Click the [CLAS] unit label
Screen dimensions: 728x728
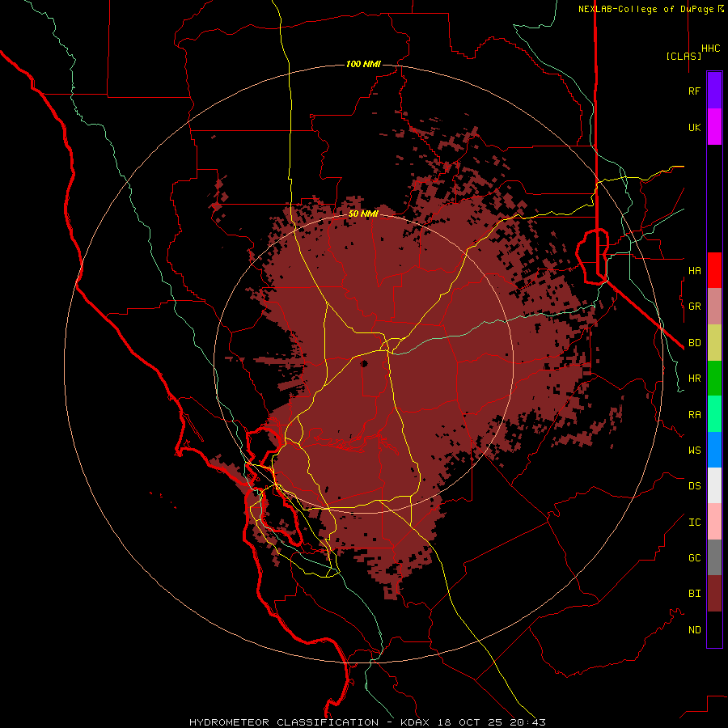[684, 56]
